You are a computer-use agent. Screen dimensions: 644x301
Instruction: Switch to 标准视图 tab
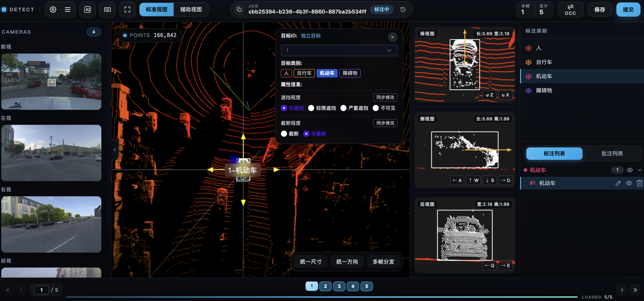click(157, 10)
